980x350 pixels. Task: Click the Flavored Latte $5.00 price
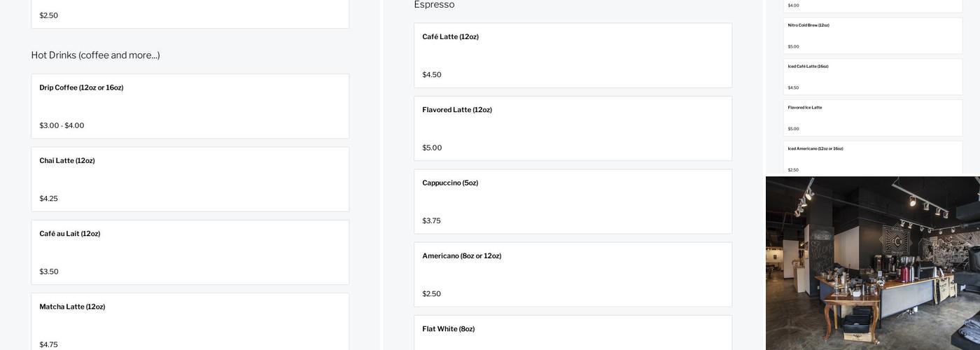point(432,148)
